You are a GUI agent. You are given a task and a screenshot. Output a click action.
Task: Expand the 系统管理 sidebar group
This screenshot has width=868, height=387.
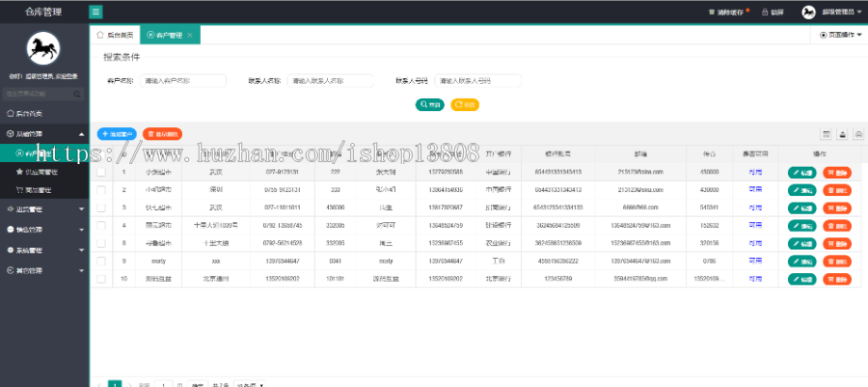44,250
